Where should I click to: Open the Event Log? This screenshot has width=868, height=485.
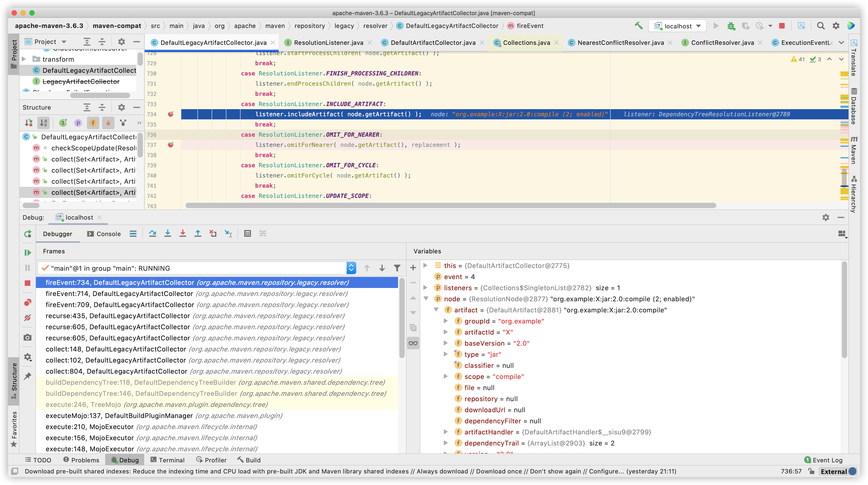[824, 460]
